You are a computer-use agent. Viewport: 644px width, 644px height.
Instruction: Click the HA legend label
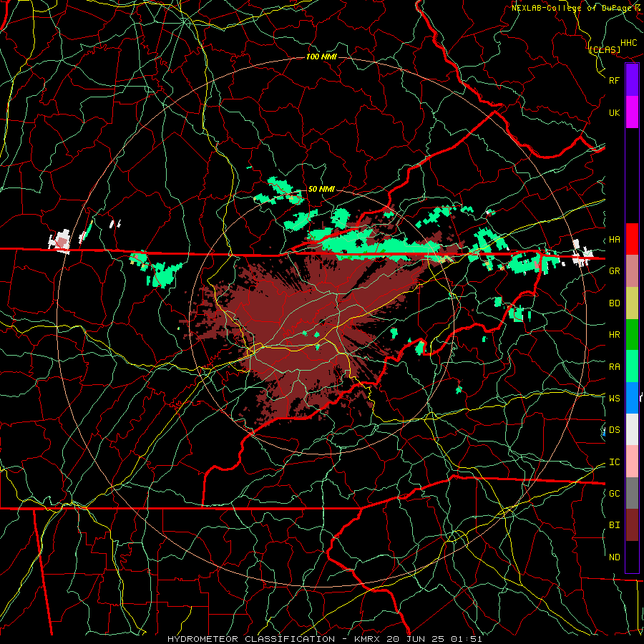pyautogui.click(x=614, y=240)
